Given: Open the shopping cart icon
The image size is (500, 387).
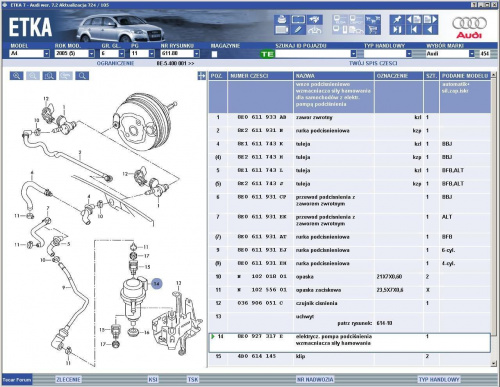Looking at the screenshot, I should coord(373,30).
